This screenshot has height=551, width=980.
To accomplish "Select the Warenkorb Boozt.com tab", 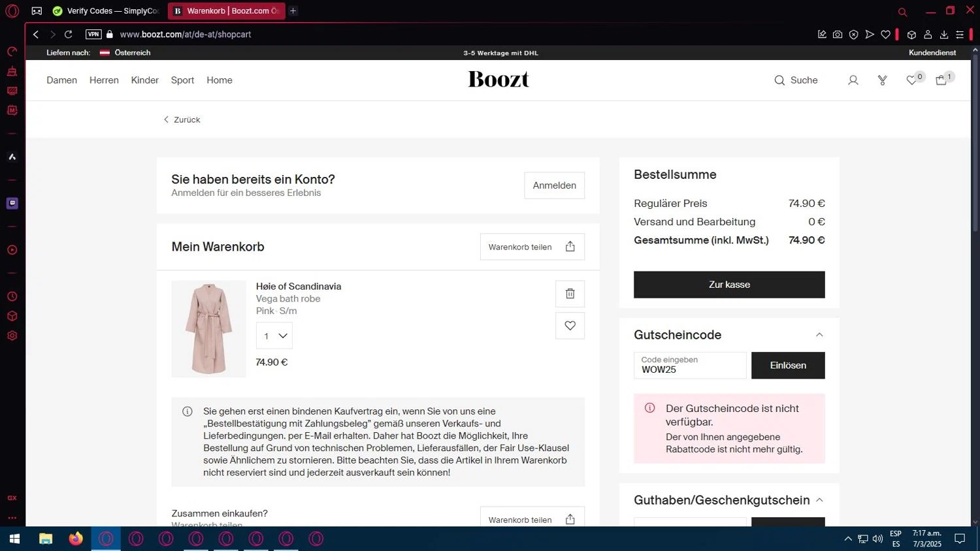I will pos(226,11).
